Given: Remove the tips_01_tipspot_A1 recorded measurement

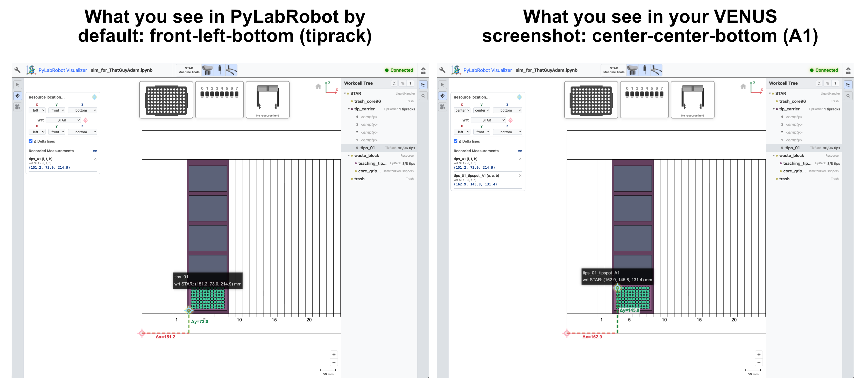Looking at the screenshot, I should (520, 176).
